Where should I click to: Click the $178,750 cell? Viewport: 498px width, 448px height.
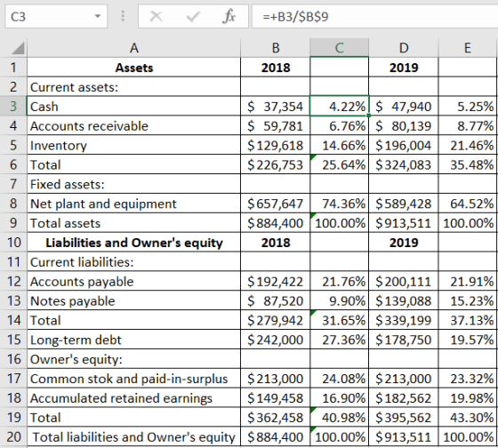404,340
